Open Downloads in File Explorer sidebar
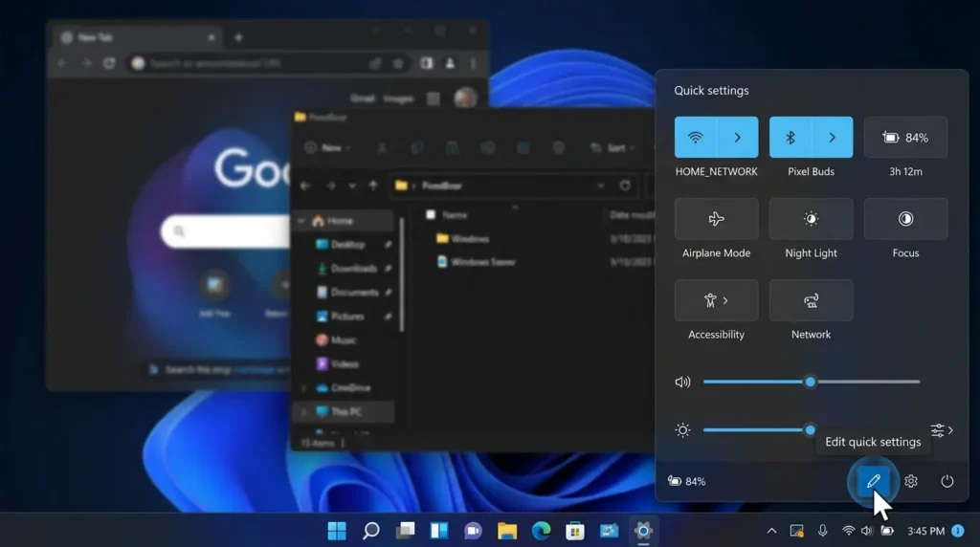Viewport: 980px width, 547px height. pos(348,269)
